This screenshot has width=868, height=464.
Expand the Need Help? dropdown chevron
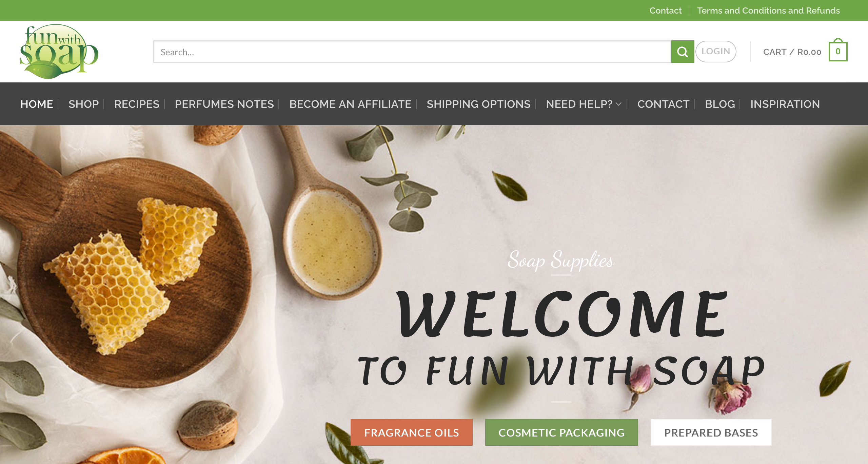[x=618, y=104]
